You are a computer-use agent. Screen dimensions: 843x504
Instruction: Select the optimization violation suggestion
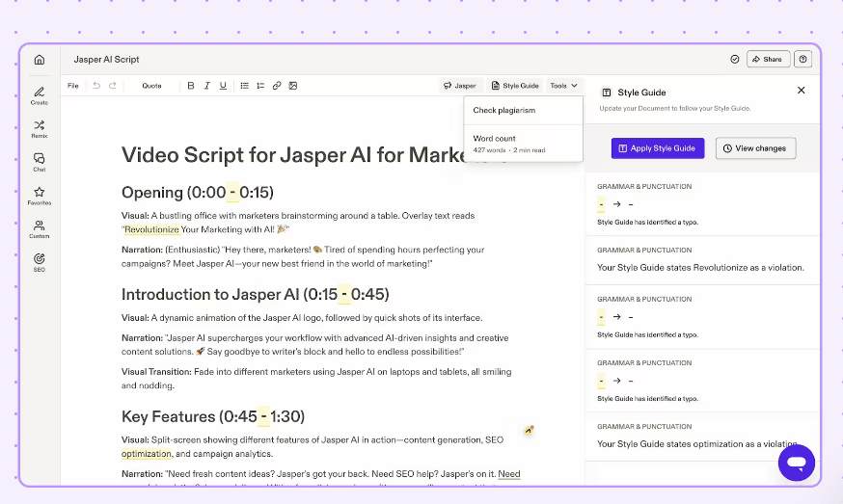702,437
